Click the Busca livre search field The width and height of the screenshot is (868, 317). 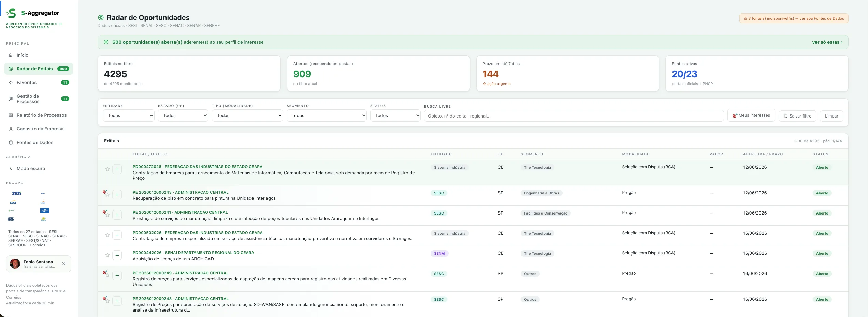pos(574,116)
